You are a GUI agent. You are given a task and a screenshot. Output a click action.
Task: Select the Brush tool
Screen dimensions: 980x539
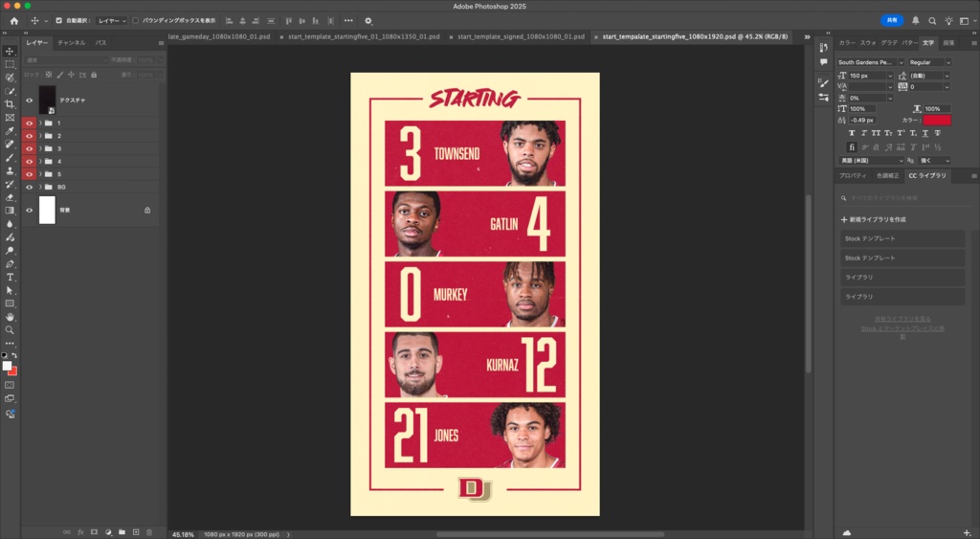(10, 158)
